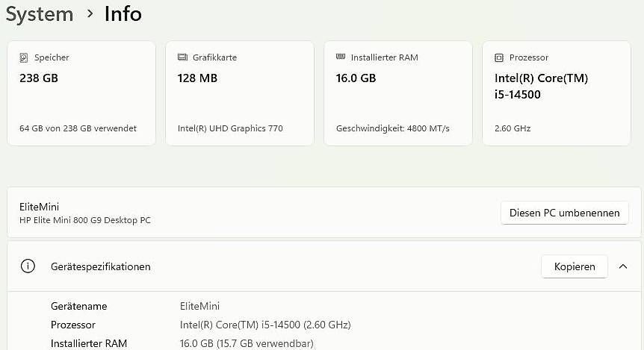Open the Grafikkarte 128 MB card
The width and height of the screenshot is (644, 350).
240,93
